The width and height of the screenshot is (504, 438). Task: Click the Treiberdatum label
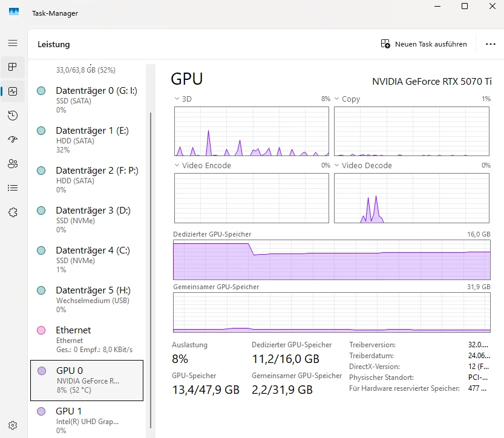click(371, 356)
